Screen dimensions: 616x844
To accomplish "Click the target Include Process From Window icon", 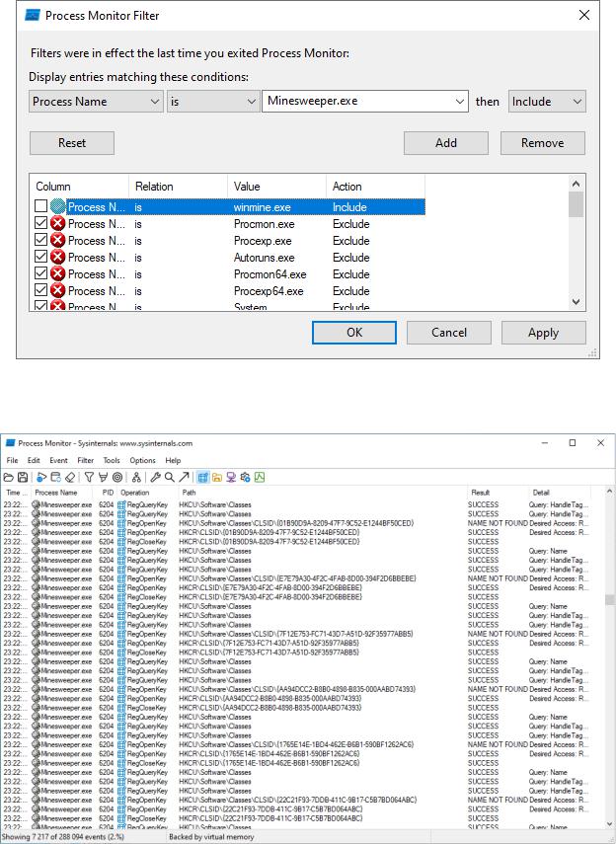I will 116,478.
